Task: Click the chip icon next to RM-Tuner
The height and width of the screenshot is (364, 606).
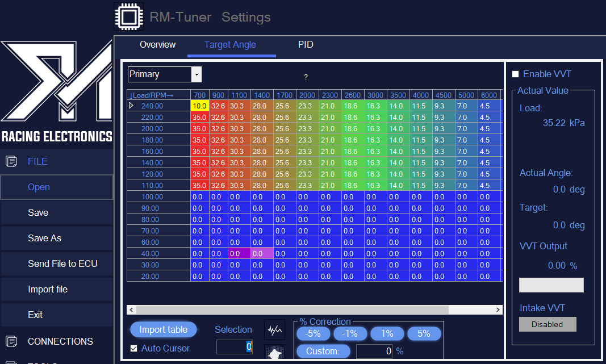Action: (129, 16)
